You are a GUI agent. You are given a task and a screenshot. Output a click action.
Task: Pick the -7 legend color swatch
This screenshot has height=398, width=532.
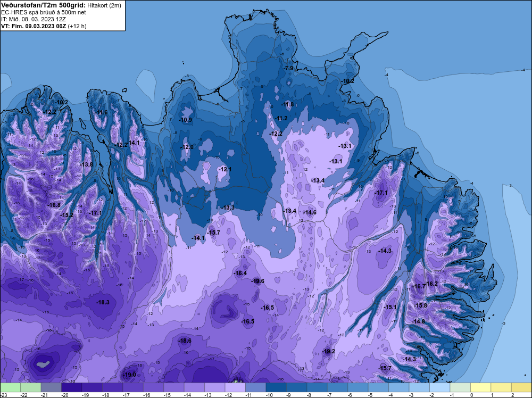tap(338, 387)
